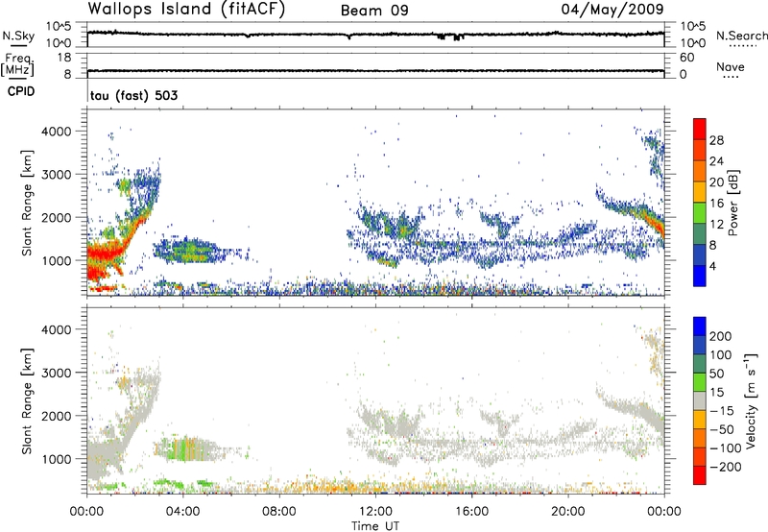Select the '60' Nave axis tick label

click(x=686, y=58)
